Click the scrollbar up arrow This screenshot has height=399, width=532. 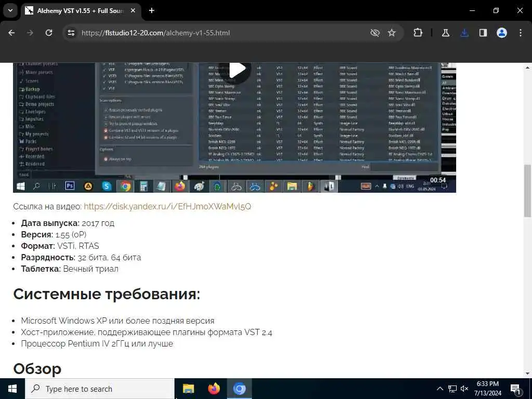[x=528, y=67]
